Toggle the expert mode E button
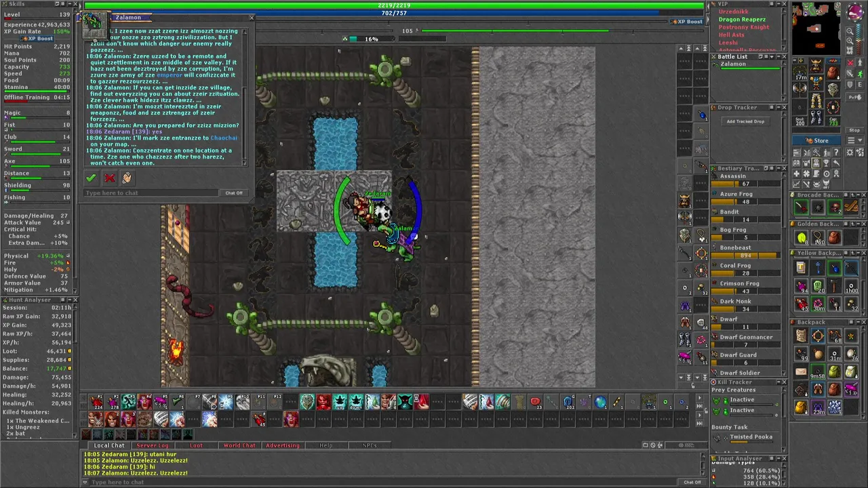 (x=860, y=84)
